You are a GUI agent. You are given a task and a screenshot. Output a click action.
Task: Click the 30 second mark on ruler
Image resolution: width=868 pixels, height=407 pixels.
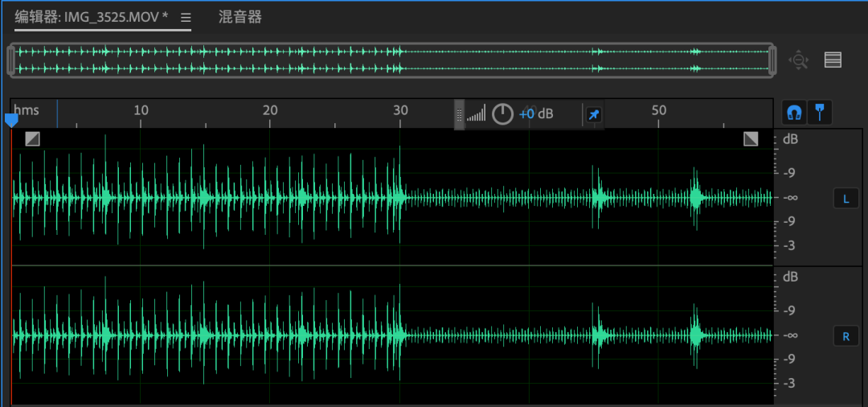coord(400,111)
